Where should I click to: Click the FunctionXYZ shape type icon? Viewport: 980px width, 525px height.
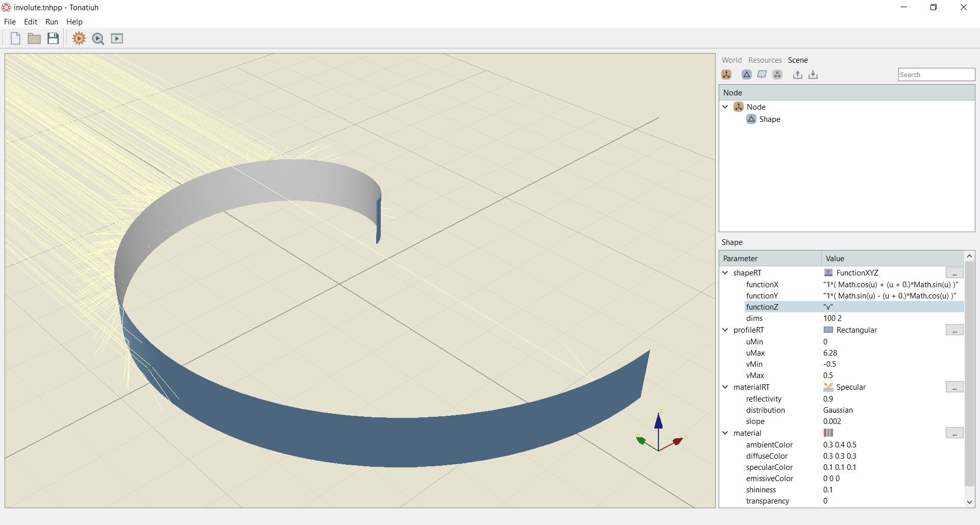click(828, 272)
